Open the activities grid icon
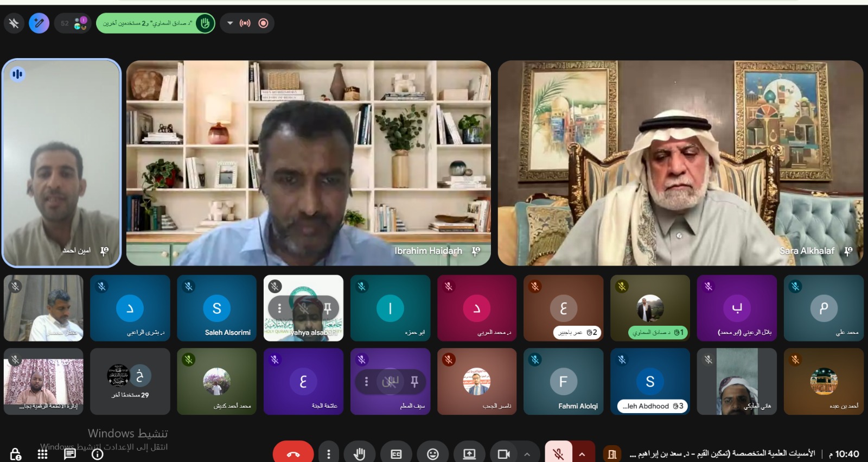Viewport: 868px width, 462px height. point(42,454)
